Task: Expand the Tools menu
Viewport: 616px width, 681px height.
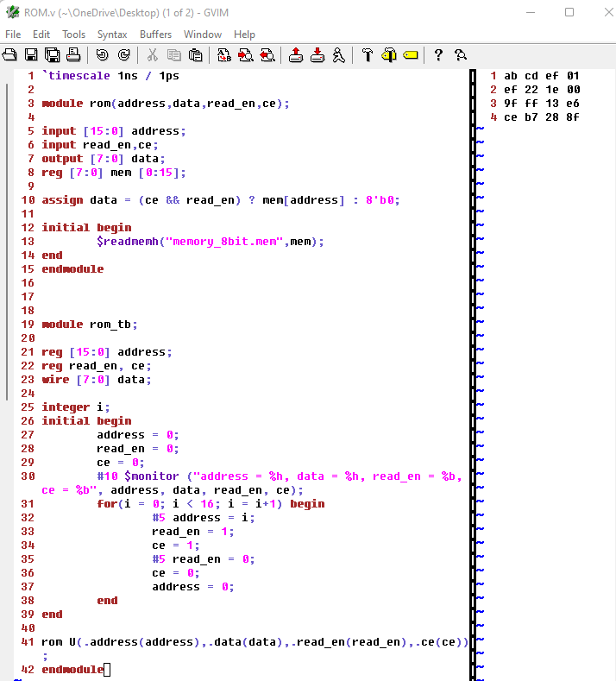Action: (73, 35)
